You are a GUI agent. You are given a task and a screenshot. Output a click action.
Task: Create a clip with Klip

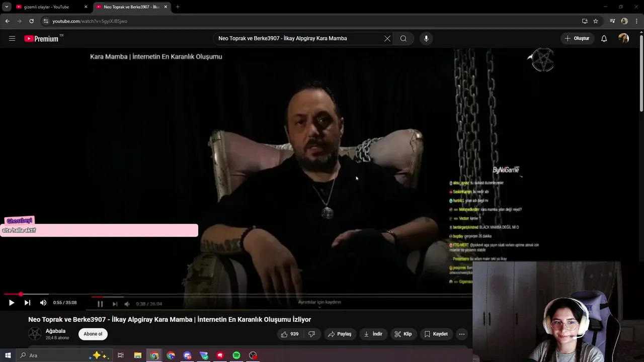click(403, 334)
